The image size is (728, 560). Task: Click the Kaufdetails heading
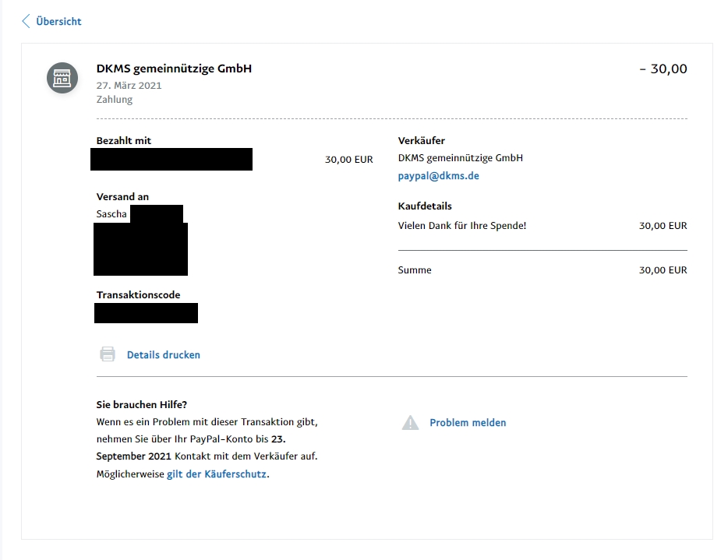click(425, 206)
